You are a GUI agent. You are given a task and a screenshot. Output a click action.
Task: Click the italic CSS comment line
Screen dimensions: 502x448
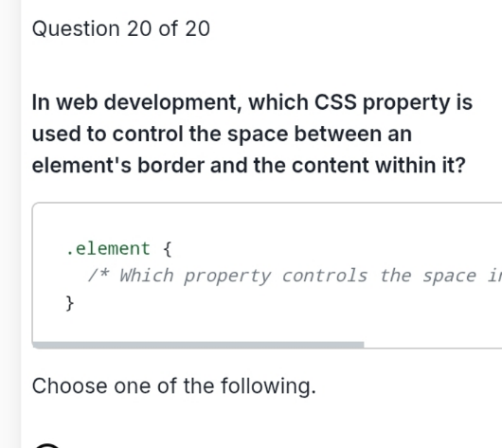coord(295,276)
